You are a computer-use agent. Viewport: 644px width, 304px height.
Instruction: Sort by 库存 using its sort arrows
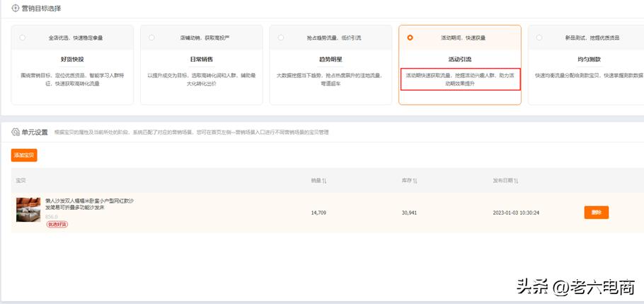(415, 181)
